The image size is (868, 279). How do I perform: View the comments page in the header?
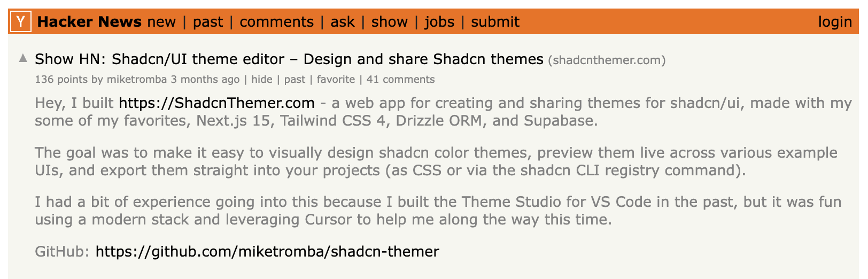pyautogui.click(x=276, y=22)
